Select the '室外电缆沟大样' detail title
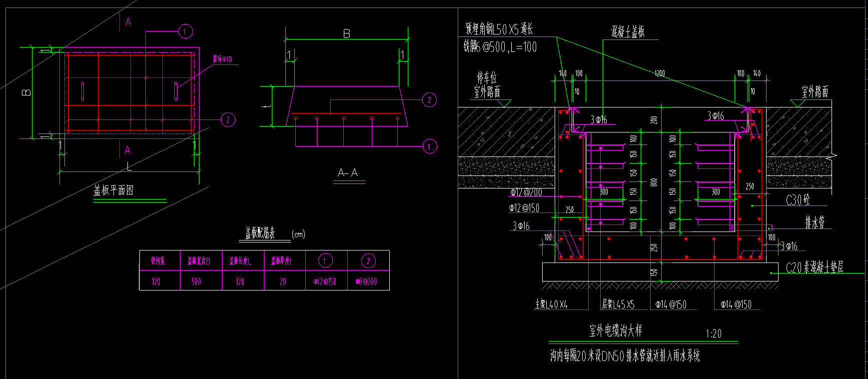868x379 pixels. (x=616, y=330)
